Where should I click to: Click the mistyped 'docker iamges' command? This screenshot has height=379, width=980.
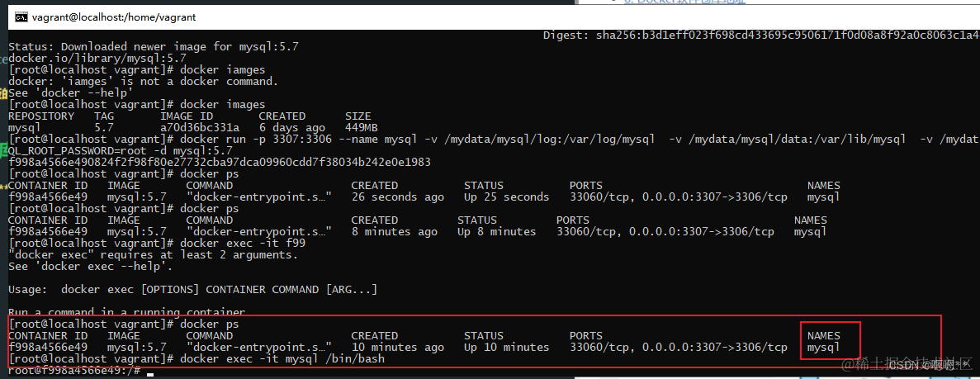[222, 70]
